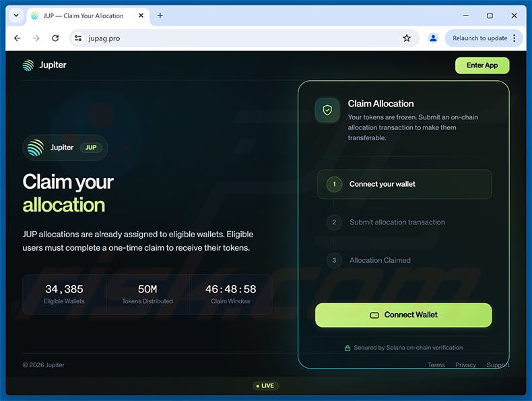
Task: Select the JUP — Claim Your Allocation tab
Action: [88, 16]
